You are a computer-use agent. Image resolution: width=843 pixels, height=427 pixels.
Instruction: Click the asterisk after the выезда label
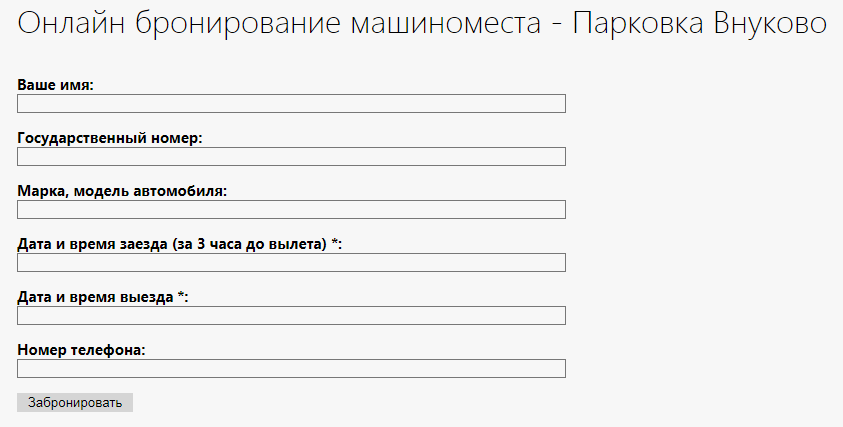[181, 296]
